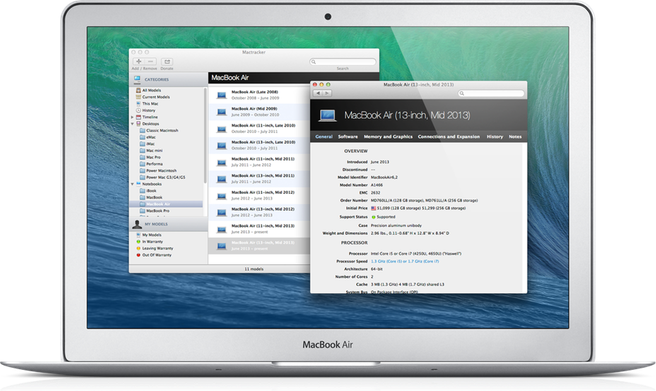This screenshot has width=656, height=391.
Task: Switch to the Software tab
Action: pyautogui.click(x=348, y=137)
